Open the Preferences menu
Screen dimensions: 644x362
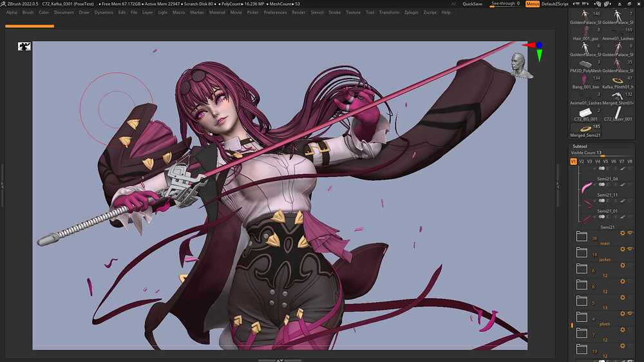click(x=275, y=12)
